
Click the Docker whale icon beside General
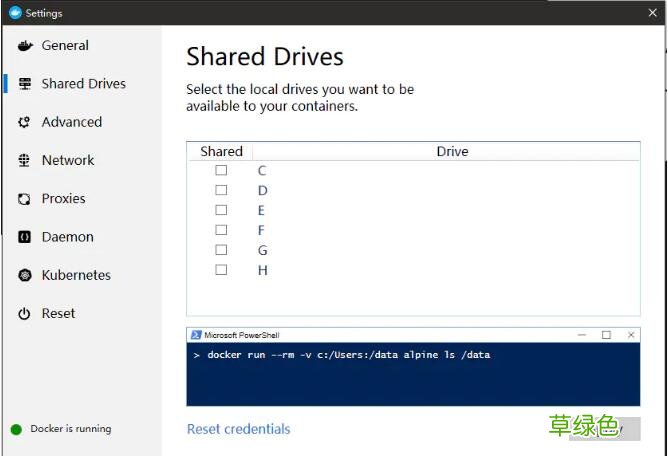(25, 46)
